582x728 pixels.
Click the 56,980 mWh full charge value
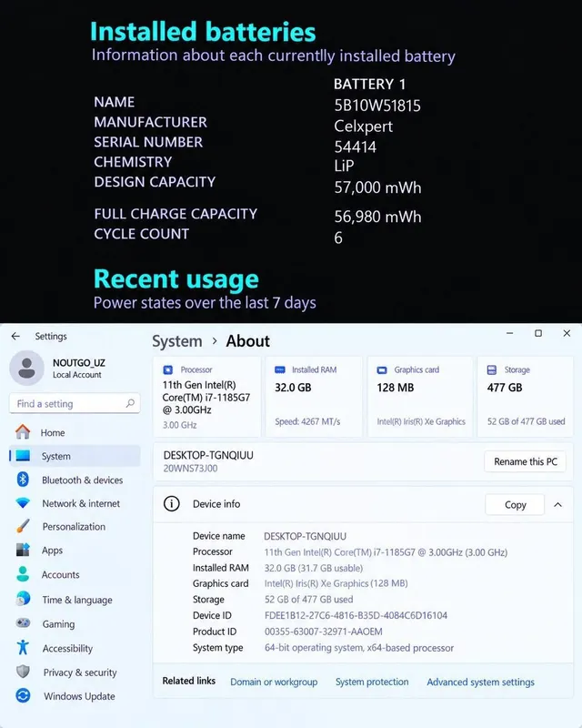(377, 217)
